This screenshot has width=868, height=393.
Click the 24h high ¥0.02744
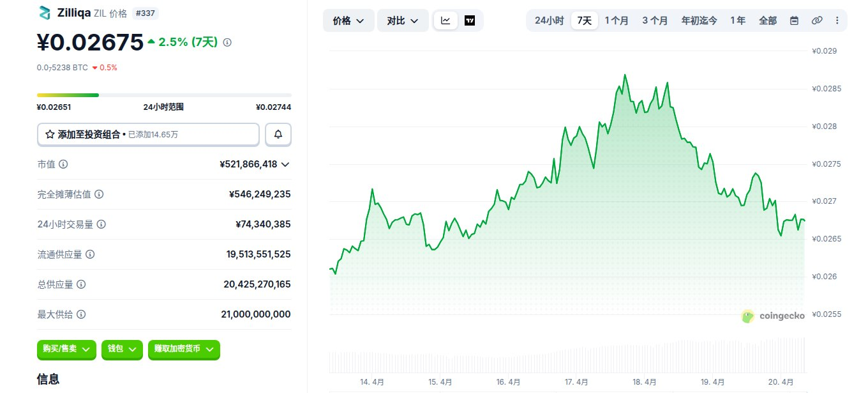273,107
